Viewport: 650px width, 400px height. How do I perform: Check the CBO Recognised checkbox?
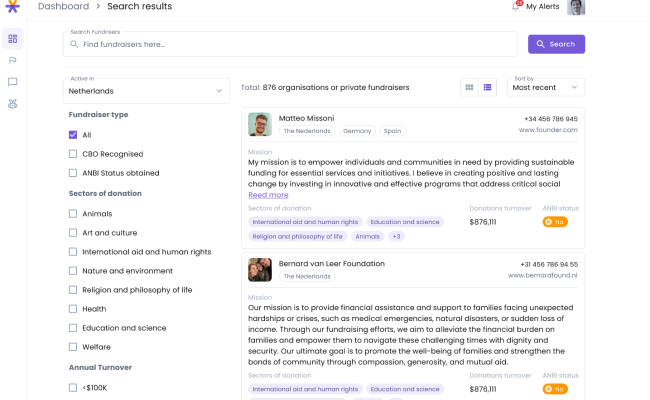[73, 154]
